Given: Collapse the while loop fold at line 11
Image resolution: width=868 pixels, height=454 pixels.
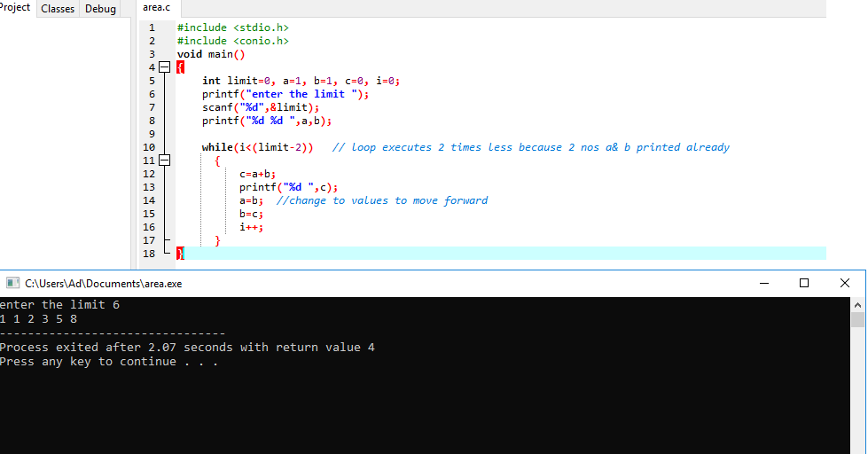Looking at the screenshot, I should (164, 160).
